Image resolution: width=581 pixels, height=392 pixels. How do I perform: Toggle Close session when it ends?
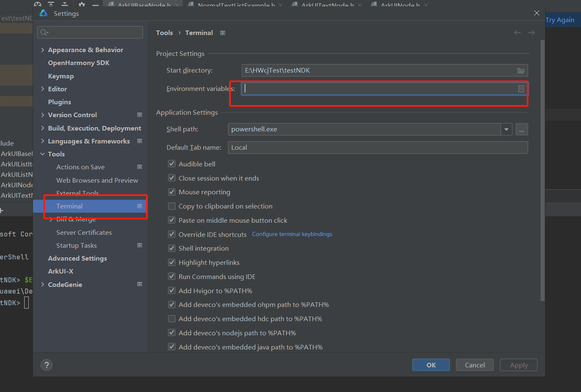pyautogui.click(x=172, y=178)
